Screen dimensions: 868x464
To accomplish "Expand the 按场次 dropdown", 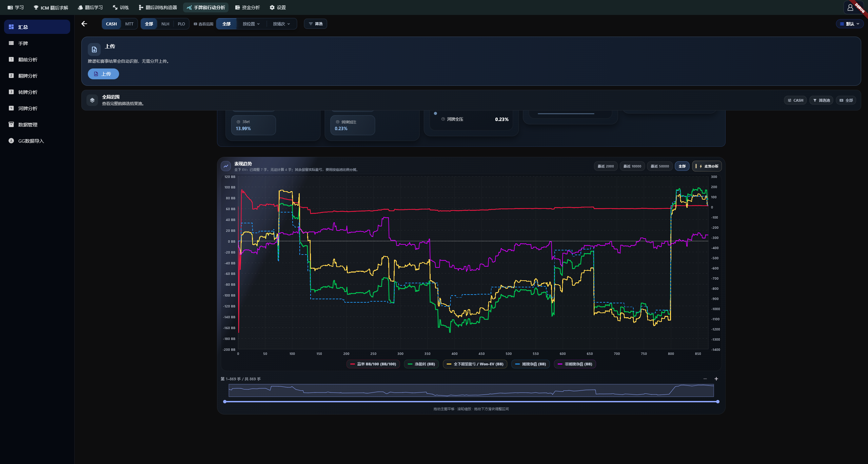I will coord(281,24).
